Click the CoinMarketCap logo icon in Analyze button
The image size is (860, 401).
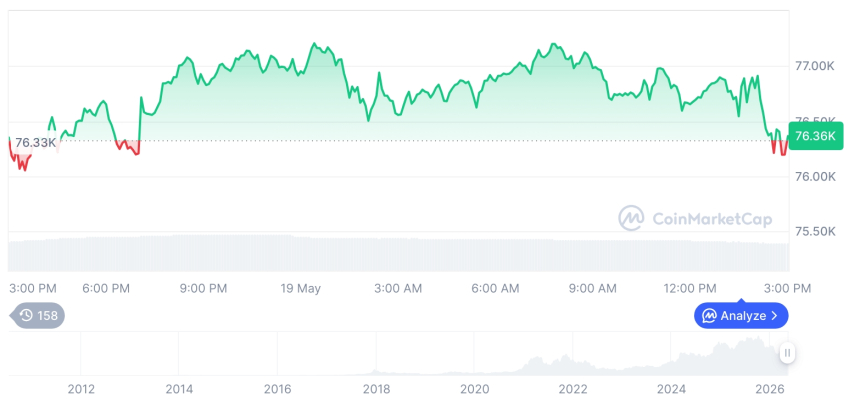[x=710, y=315]
